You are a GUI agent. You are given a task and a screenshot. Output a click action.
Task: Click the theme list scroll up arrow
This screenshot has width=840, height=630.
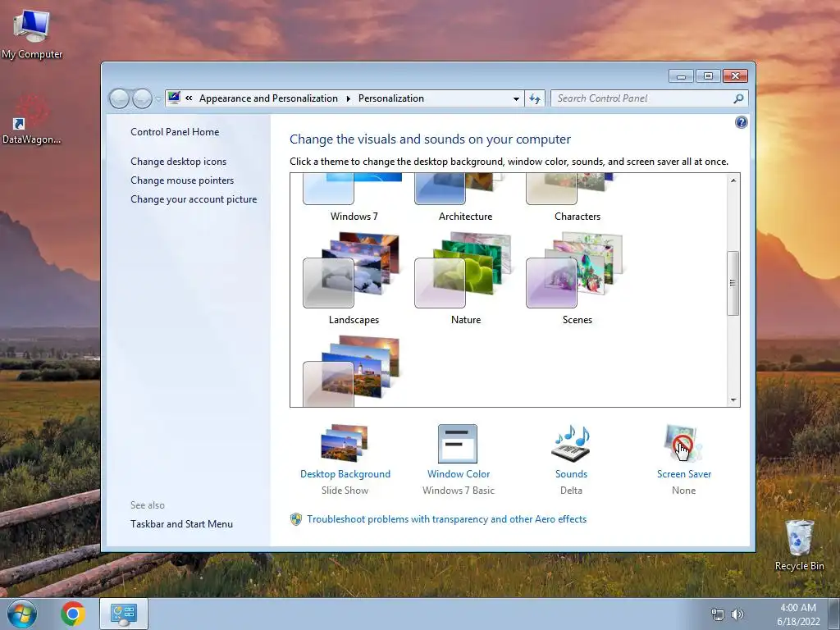tap(733, 180)
